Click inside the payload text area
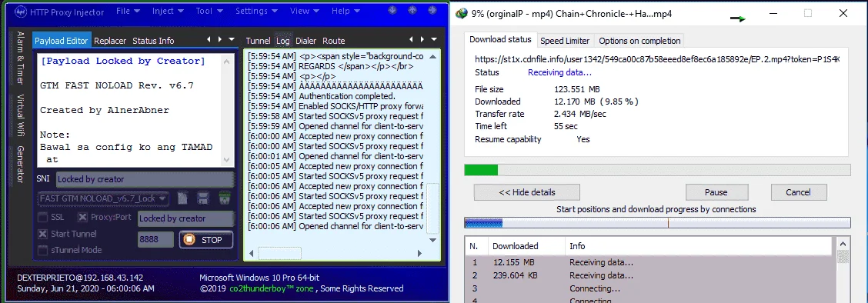 (x=129, y=111)
